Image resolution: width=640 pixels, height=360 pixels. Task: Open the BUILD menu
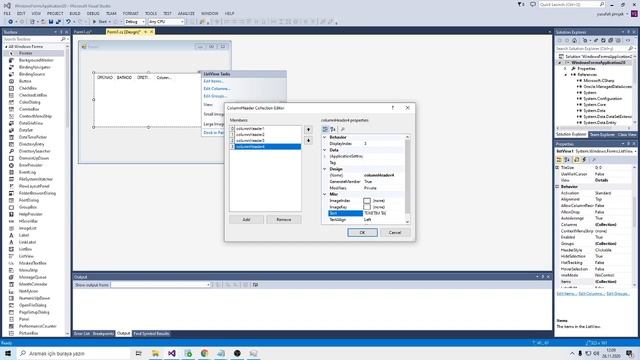(x=75, y=13)
